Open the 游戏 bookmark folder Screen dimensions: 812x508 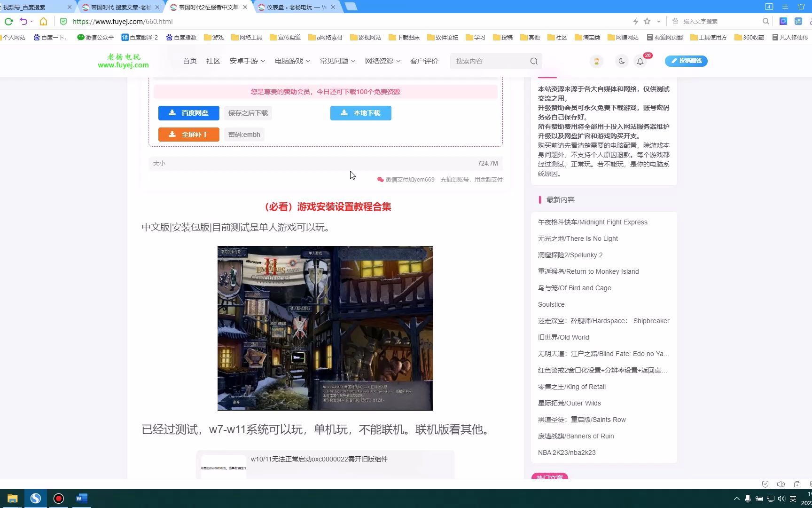(214, 37)
